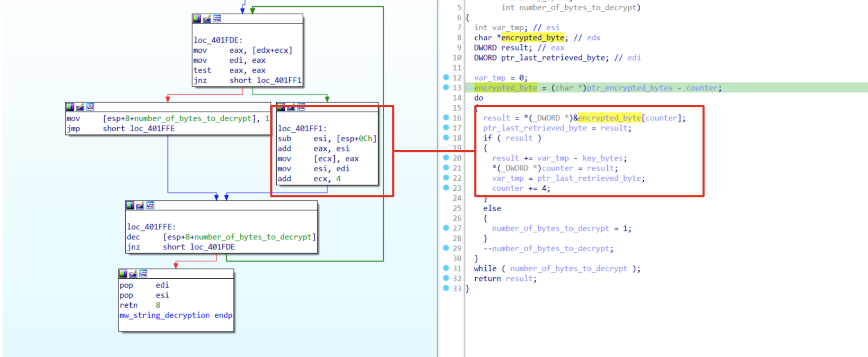This screenshot has width=868, height=357.
Task: Click pencil icon on loc_401FFE node header
Action: coord(140,205)
